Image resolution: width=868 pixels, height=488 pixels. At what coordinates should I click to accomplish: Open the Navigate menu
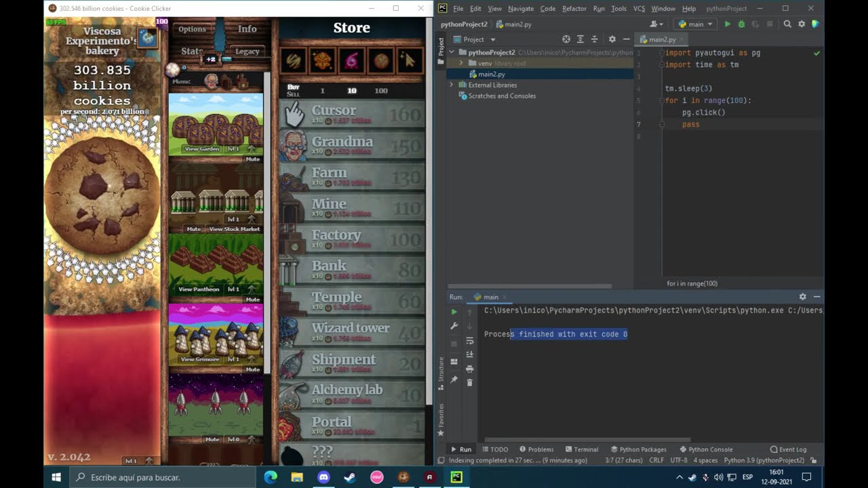pos(521,9)
